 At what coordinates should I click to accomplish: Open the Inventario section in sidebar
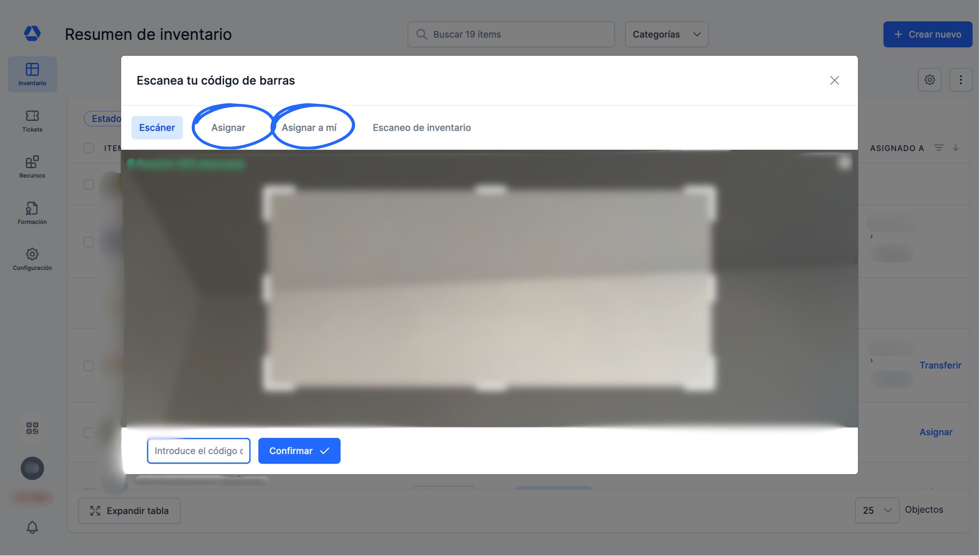click(x=32, y=74)
